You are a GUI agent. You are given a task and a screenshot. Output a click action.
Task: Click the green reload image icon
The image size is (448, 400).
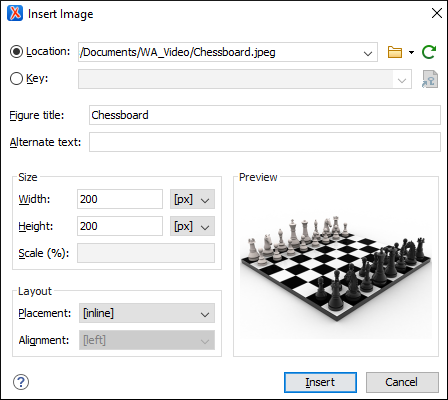(x=429, y=52)
